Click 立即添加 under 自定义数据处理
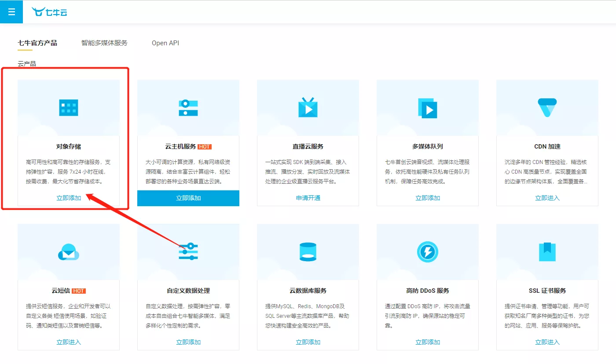Screen dimensions: 616x364 (188, 342)
